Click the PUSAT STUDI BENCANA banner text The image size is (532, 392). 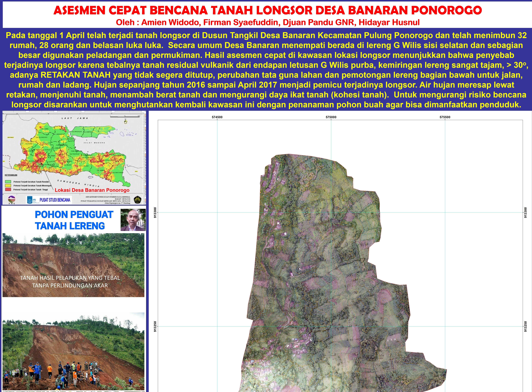point(55,200)
